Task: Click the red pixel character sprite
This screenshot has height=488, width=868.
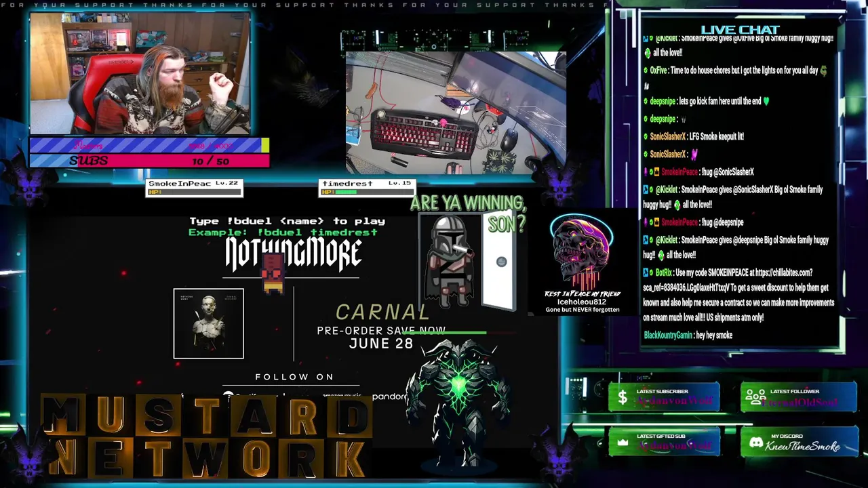Action: click(x=273, y=273)
